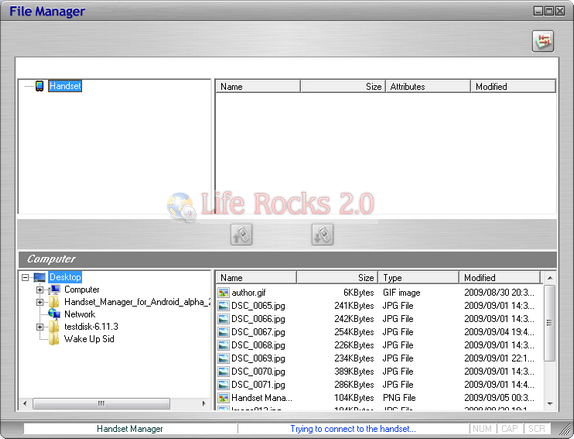Maximize the File Manager window
This screenshot has height=439, width=574.
point(549,11)
